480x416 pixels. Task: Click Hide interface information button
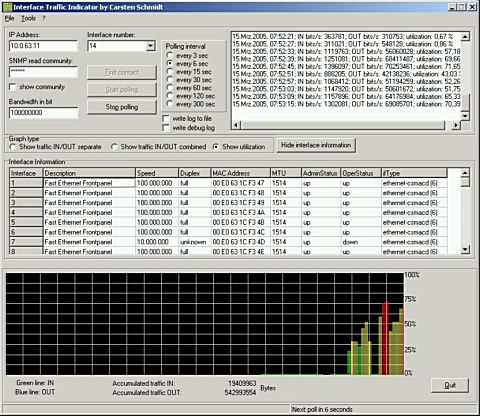point(316,145)
